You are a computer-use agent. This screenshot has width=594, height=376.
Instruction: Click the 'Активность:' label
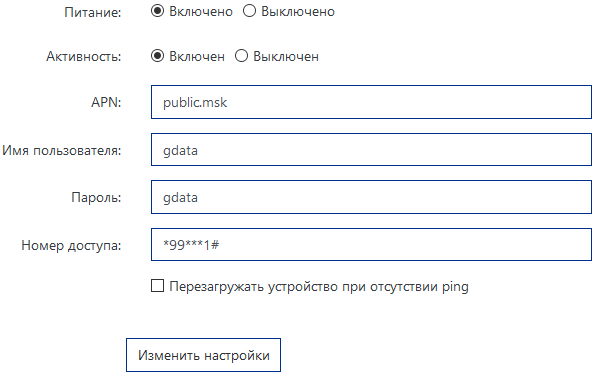tap(84, 56)
